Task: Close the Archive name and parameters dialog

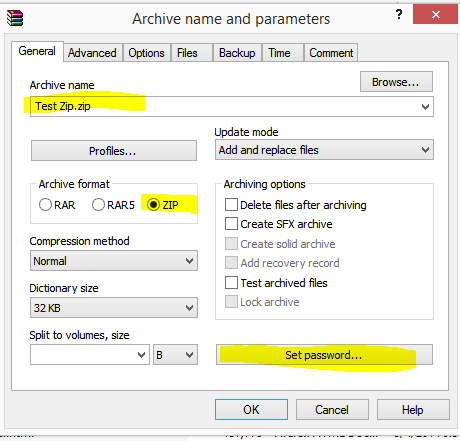Action: [435, 14]
